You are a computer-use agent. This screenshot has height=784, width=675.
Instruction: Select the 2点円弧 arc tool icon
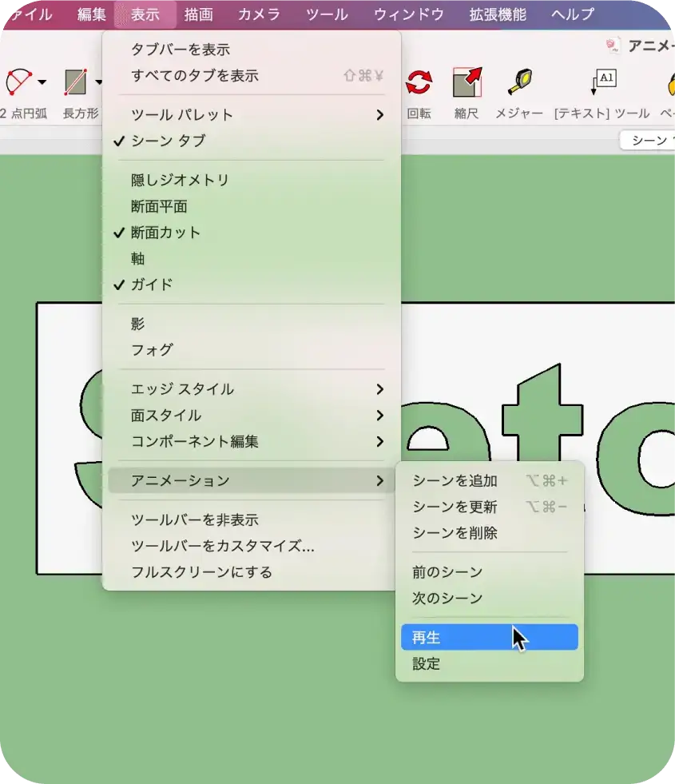18,82
